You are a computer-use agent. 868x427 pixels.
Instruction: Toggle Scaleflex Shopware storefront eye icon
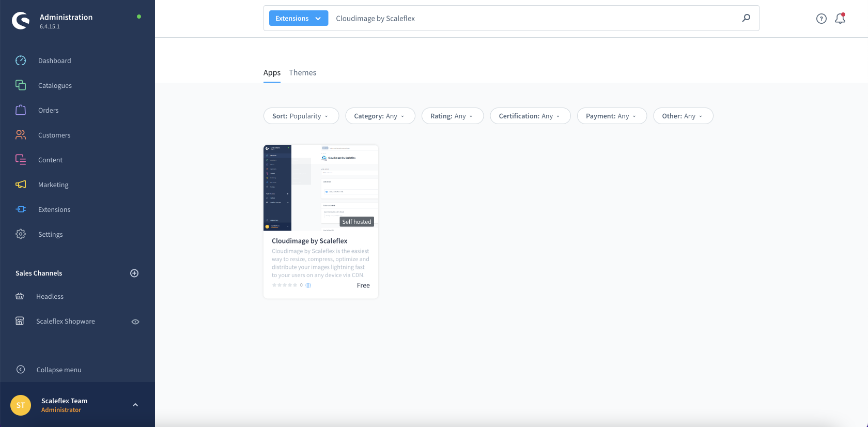click(135, 322)
